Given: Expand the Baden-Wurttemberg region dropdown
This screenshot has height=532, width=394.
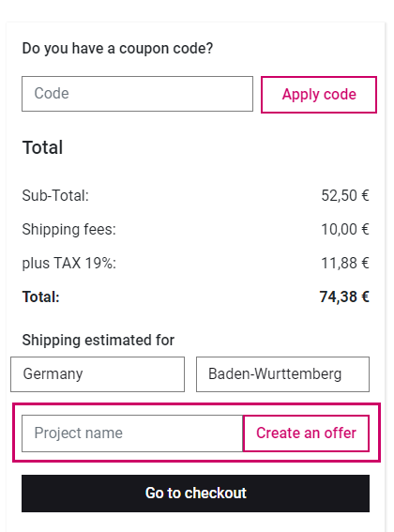Looking at the screenshot, I should tap(282, 374).
